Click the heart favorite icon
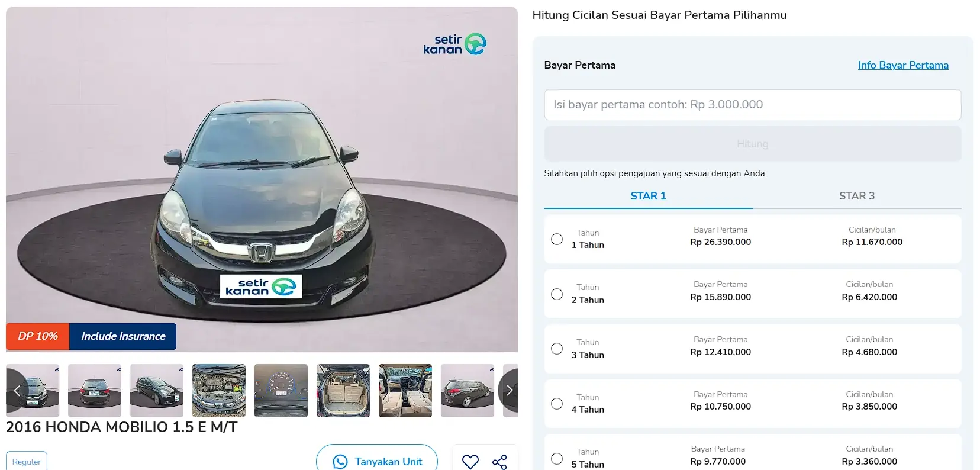Viewport: 980px width, 470px height. pos(470,462)
